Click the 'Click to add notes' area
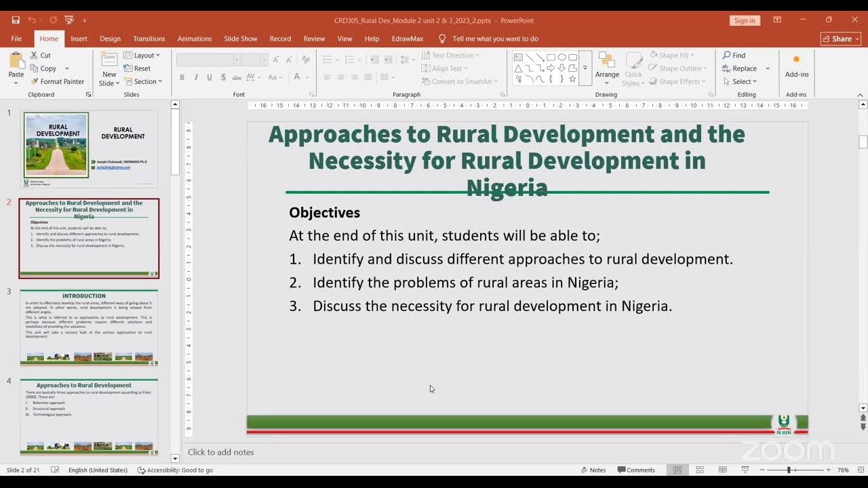868x488 pixels. 221,452
